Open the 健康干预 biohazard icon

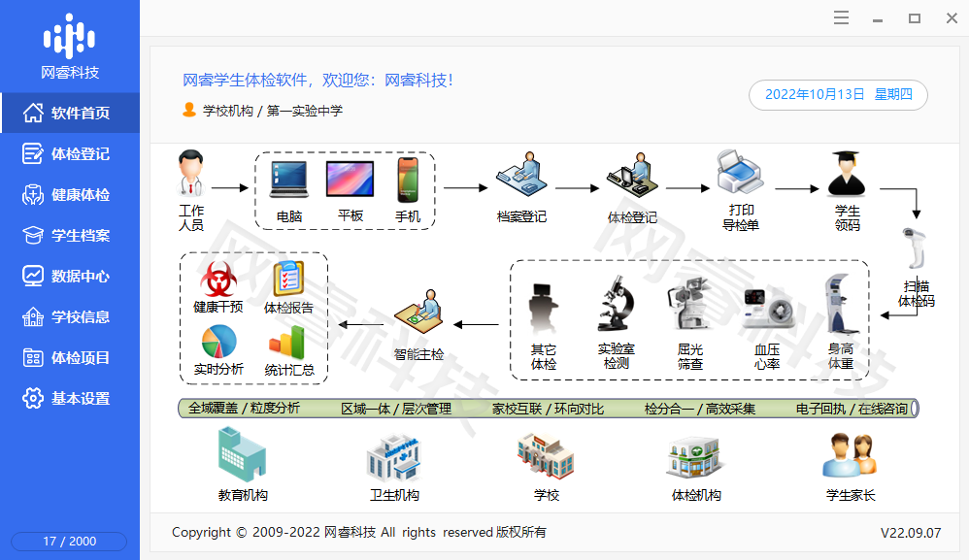(x=218, y=280)
